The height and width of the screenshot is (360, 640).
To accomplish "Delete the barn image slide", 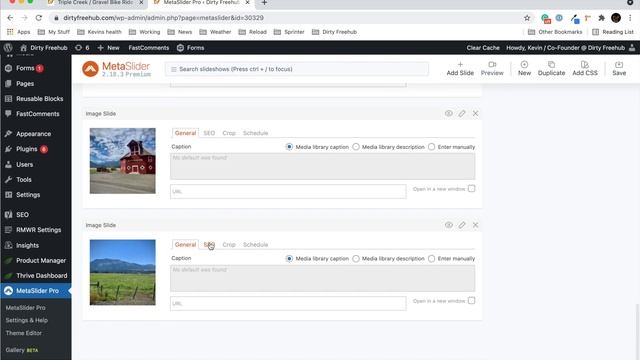I will [x=476, y=113].
